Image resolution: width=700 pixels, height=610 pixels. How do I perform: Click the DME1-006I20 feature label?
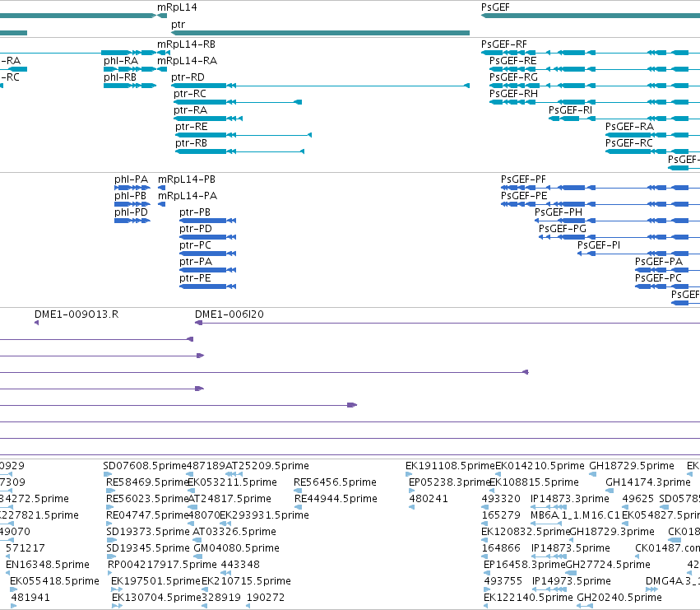(x=229, y=314)
